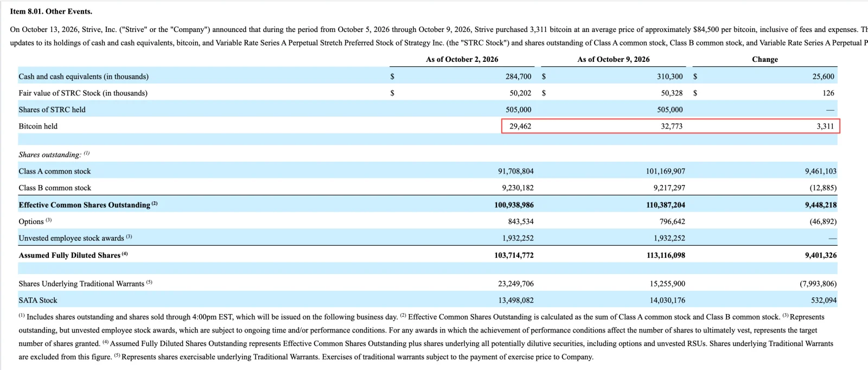The height and width of the screenshot is (370, 868).
Task: Click the STRC fair value 50,202
Action: click(x=521, y=93)
